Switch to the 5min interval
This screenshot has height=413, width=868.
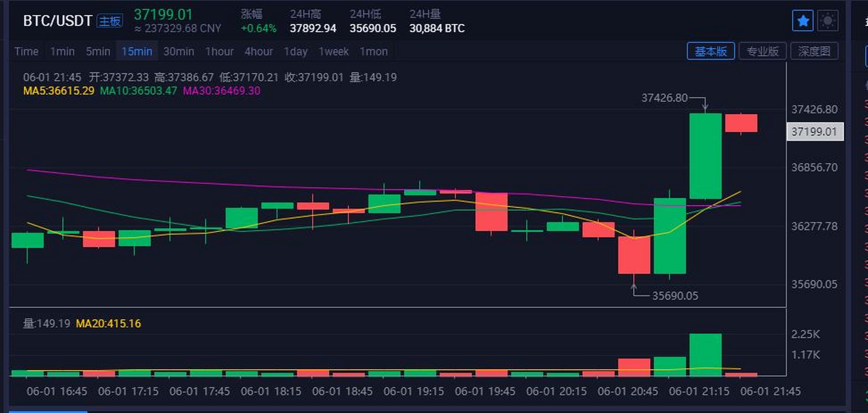(x=98, y=52)
